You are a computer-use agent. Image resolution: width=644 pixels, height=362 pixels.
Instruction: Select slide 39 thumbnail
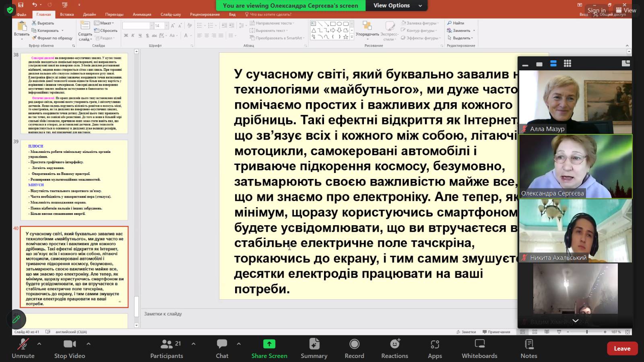[74, 180]
